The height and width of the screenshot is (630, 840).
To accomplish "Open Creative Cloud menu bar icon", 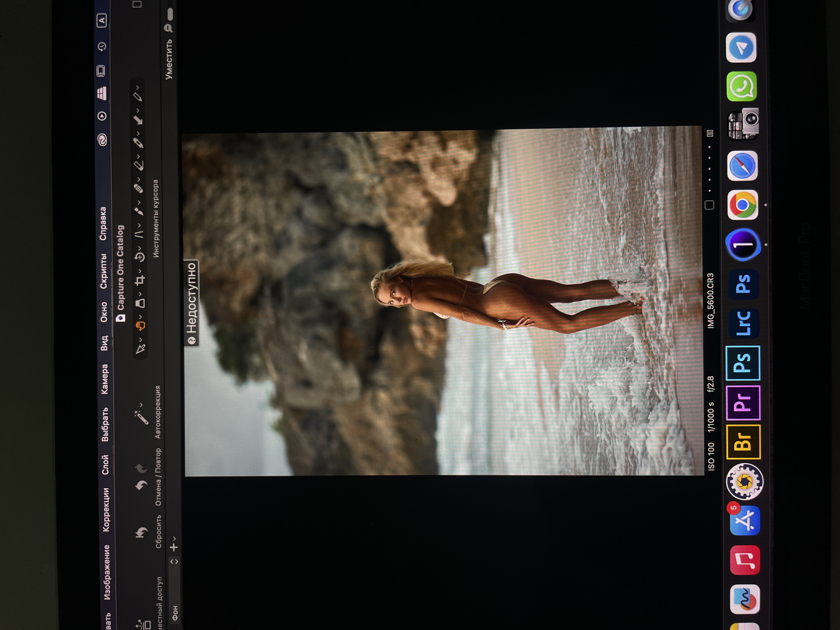I will (102, 139).
